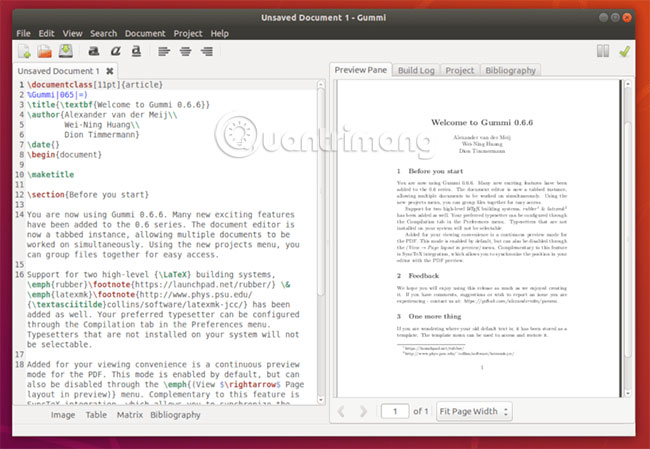
Task: Switch to the Preview Pane tab
Action: 361,70
